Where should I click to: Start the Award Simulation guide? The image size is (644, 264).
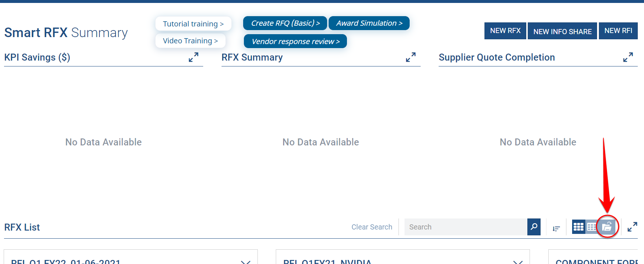[x=369, y=23]
